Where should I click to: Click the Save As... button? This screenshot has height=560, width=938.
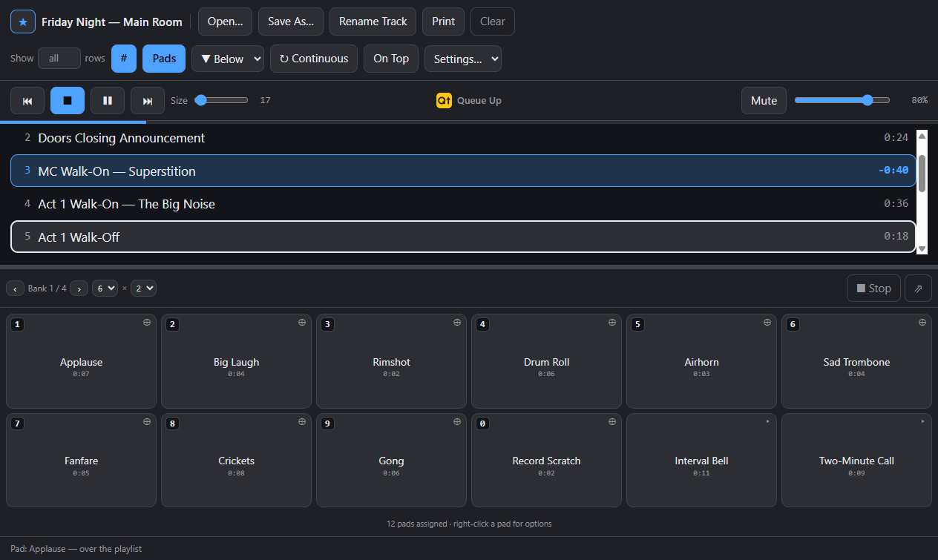pyautogui.click(x=291, y=22)
